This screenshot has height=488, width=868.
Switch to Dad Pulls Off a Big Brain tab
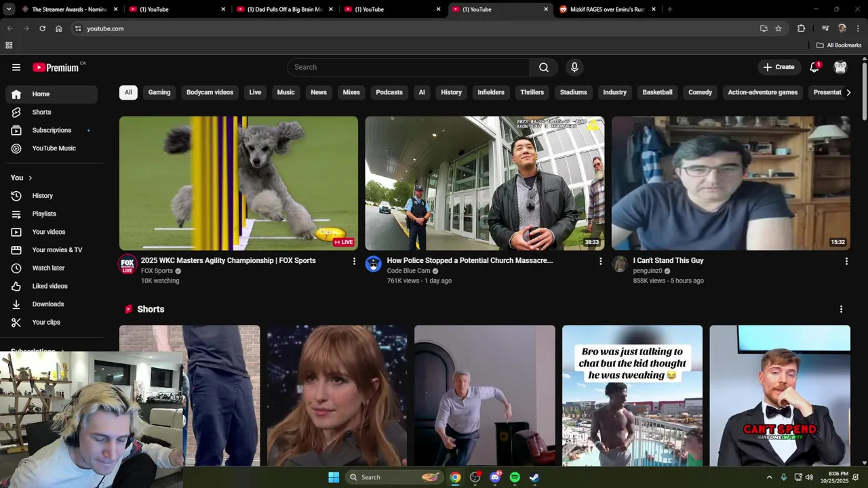point(283,9)
